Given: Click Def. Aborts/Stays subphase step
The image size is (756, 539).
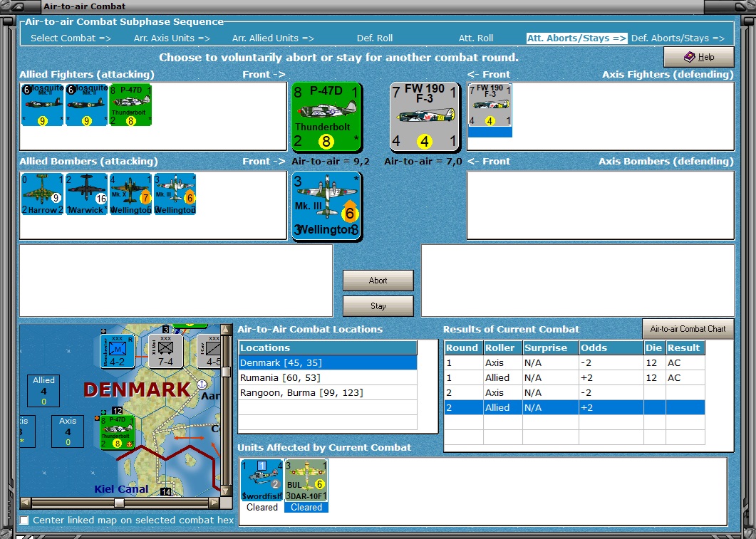Looking at the screenshot, I should click(x=678, y=38).
